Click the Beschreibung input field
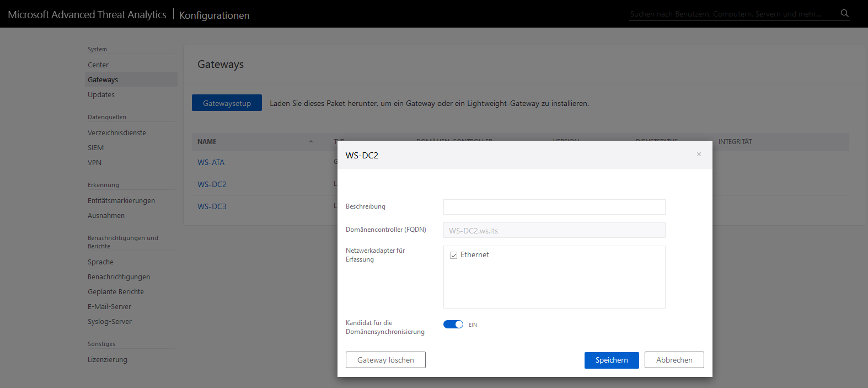 pyautogui.click(x=554, y=207)
